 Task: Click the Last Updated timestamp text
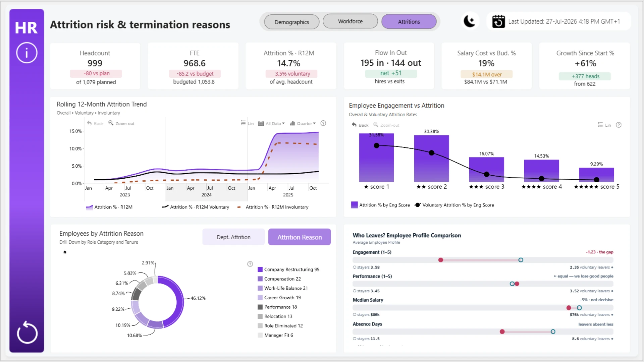point(564,21)
